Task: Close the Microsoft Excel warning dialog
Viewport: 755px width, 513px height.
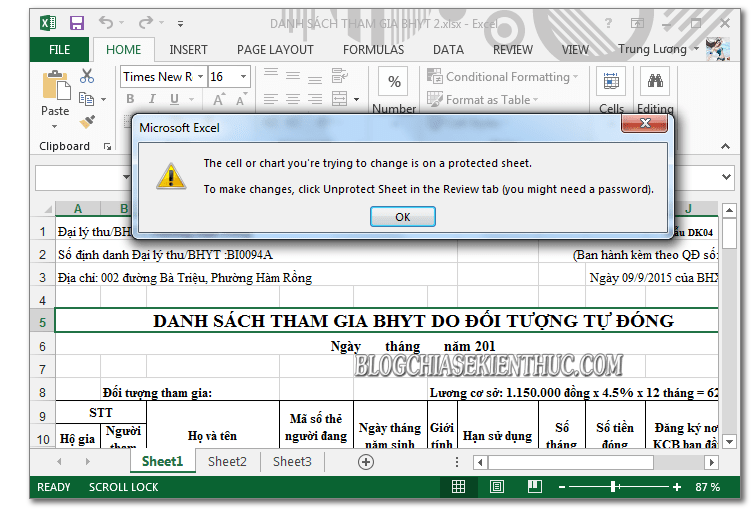Action: coord(645,124)
